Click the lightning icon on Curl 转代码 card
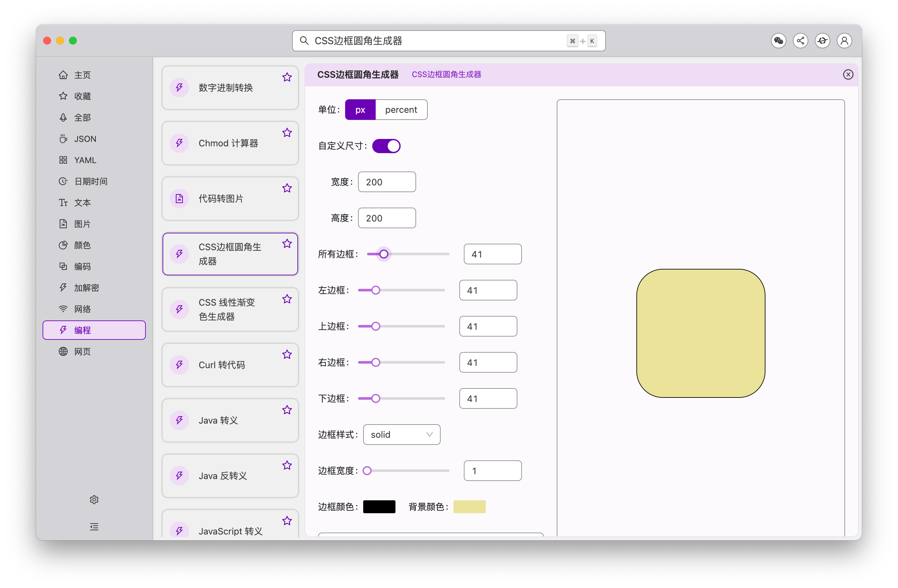This screenshot has height=588, width=898. (179, 365)
